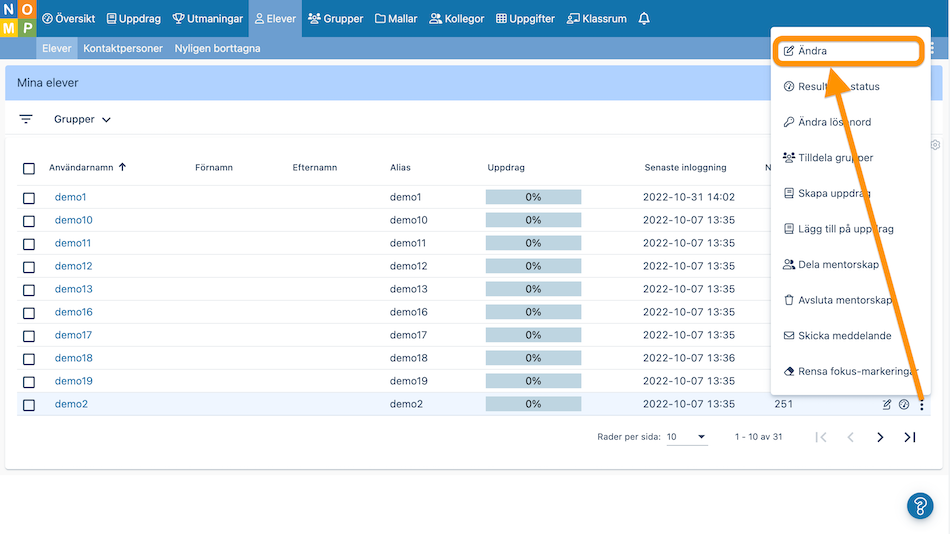Switch to Nyligen borttagna sub-tab

pos(218,48)
